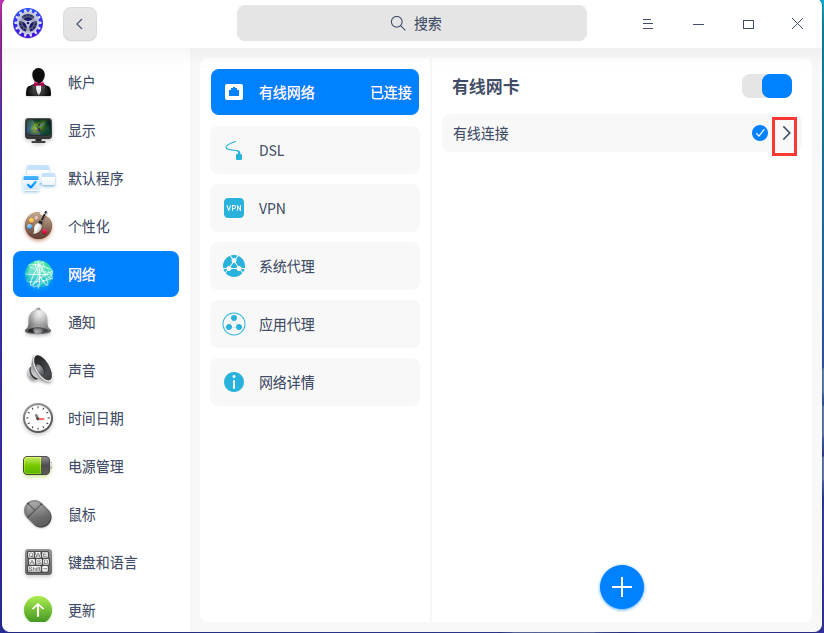Minimize the Control Center window
Screen dimensions: 824x633
pyautogui.click(x=698, y=24)
